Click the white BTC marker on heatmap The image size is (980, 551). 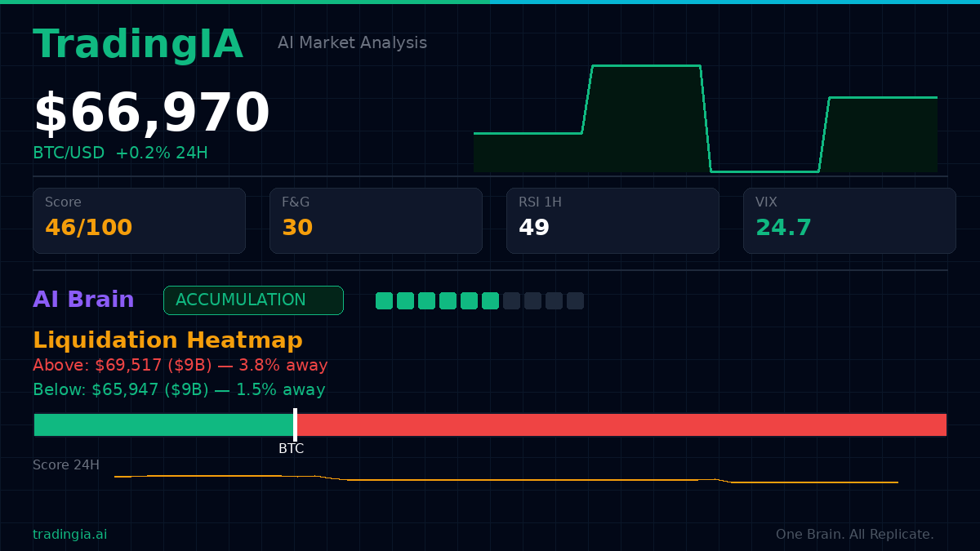click(295, 424)
